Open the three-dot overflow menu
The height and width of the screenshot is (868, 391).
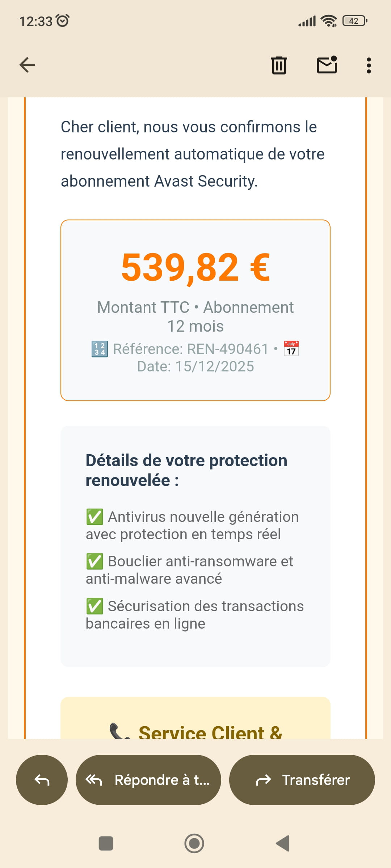(369, 65)
